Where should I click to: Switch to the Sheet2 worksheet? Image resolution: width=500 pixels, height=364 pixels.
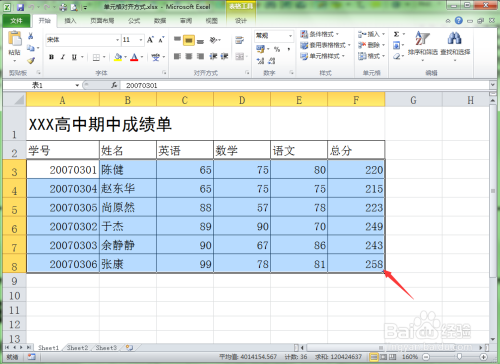click(x=77, y=348)
